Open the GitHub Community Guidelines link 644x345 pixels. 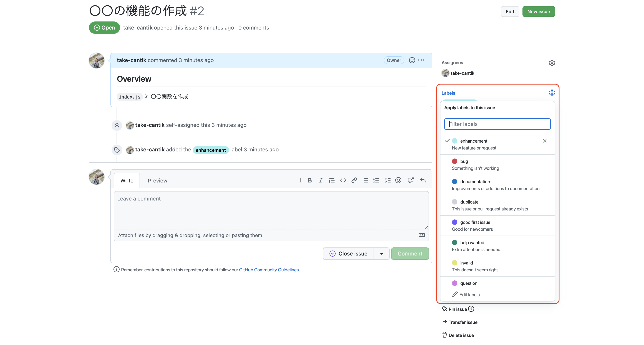(x=269, y=270)
